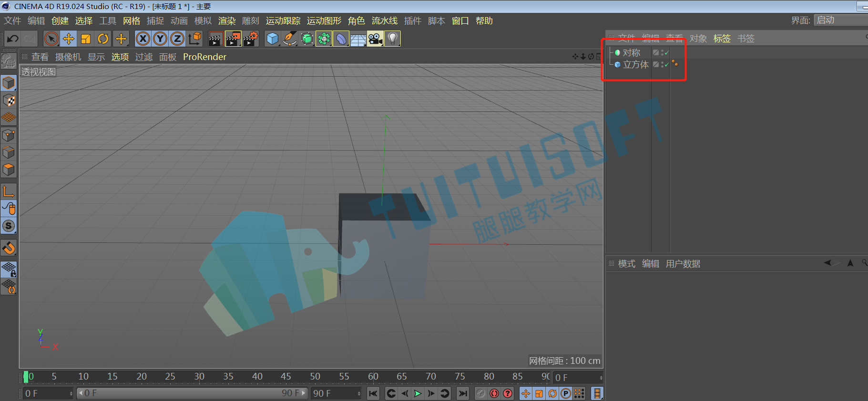Screen dimensions: 868x401
Task: Activate the Move tool in top toolbar
Action: [69, 39]
